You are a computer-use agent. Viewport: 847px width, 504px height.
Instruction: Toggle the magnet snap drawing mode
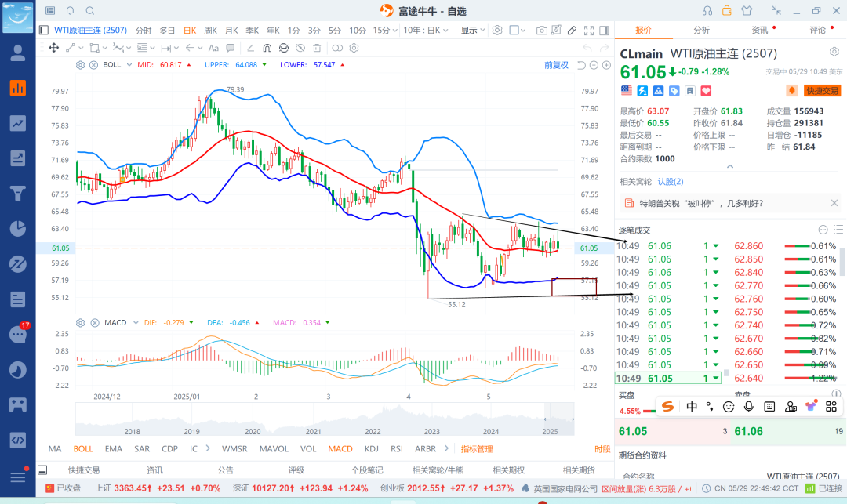267,48
